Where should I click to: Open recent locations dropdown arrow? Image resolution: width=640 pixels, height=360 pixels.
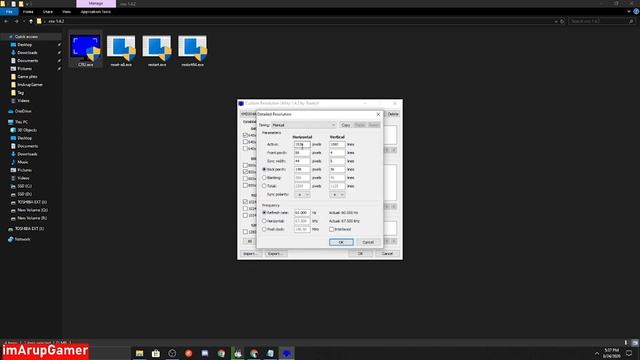(x=24, y=21)
